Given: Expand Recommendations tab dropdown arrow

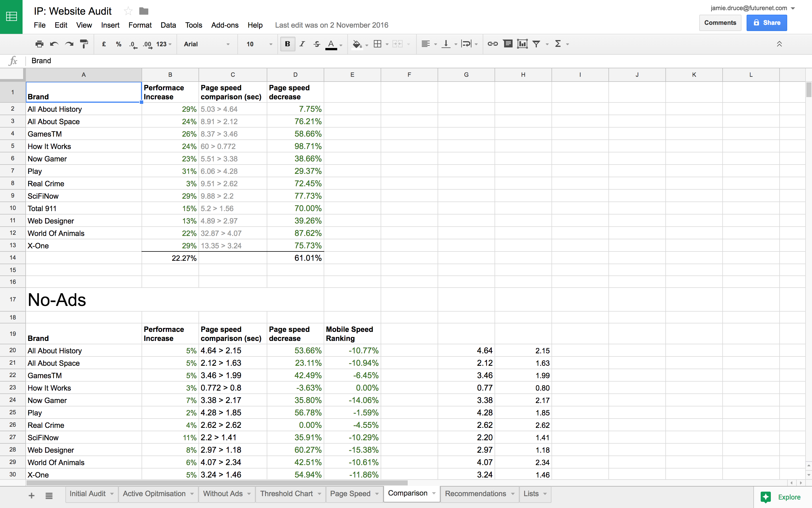Looking at the screenshot, I should (513, 494).
